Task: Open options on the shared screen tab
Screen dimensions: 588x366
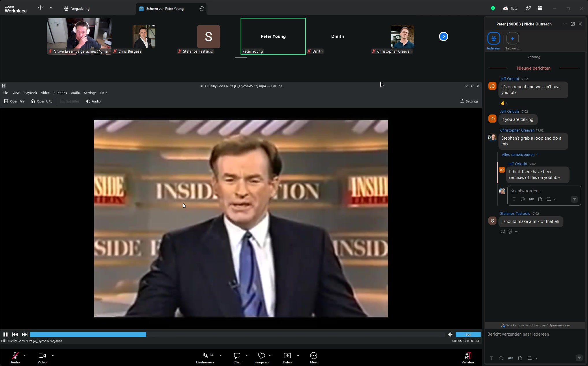Action: tap(202, 9)
